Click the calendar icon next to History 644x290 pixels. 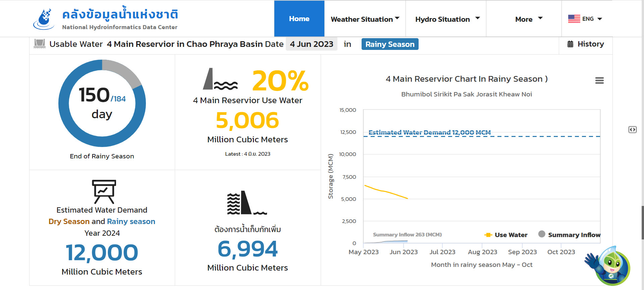pyautogui.click(x=570, y=44)
